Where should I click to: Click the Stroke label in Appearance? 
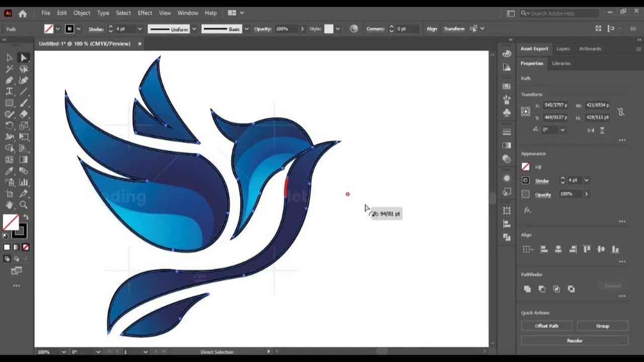(542, 180)
